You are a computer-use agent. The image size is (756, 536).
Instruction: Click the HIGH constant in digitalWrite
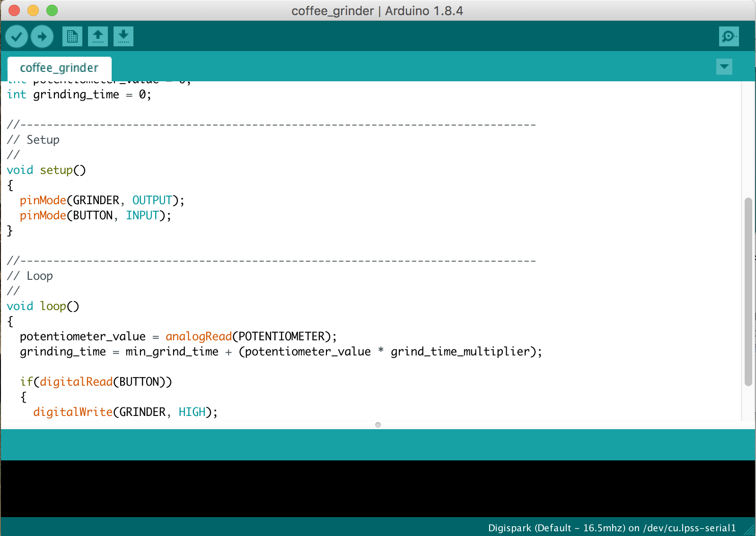[x=192, y=412]
